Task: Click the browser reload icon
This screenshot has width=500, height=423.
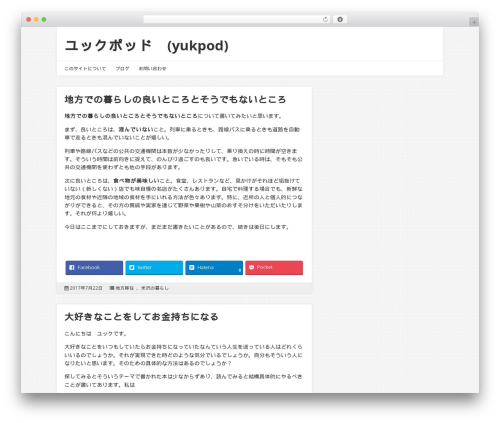Action: click(x=325, y=19)
